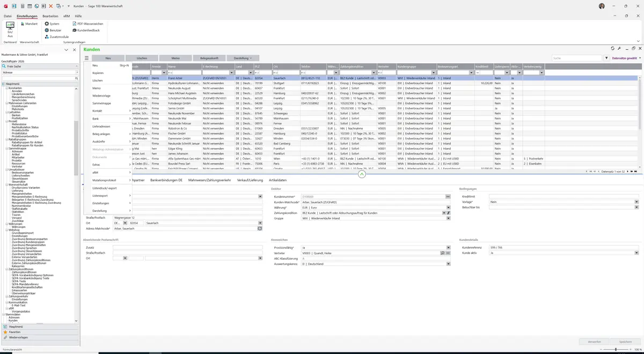
Task: Open the Datei menu
Action: (x=8, y=16)
